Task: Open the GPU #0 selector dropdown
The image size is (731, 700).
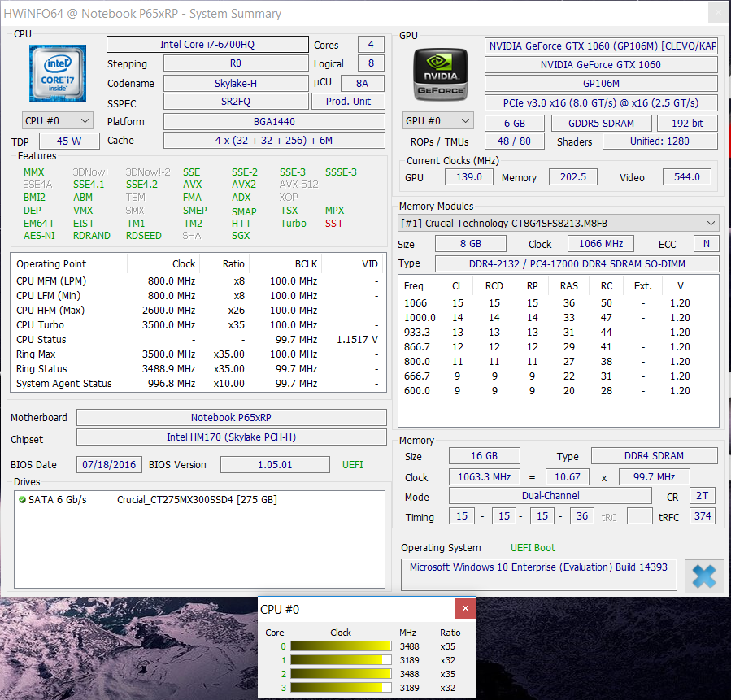Action: tap(437, 120)
